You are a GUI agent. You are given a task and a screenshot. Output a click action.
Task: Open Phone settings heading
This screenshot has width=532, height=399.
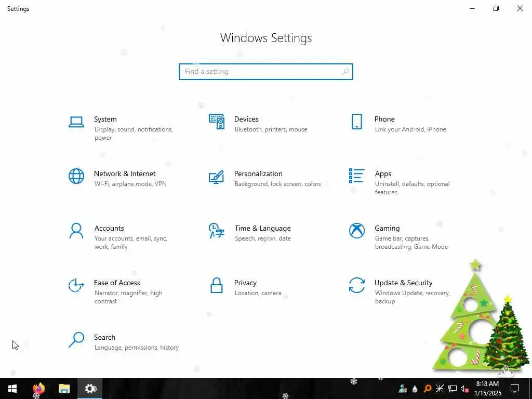[384, 119]
